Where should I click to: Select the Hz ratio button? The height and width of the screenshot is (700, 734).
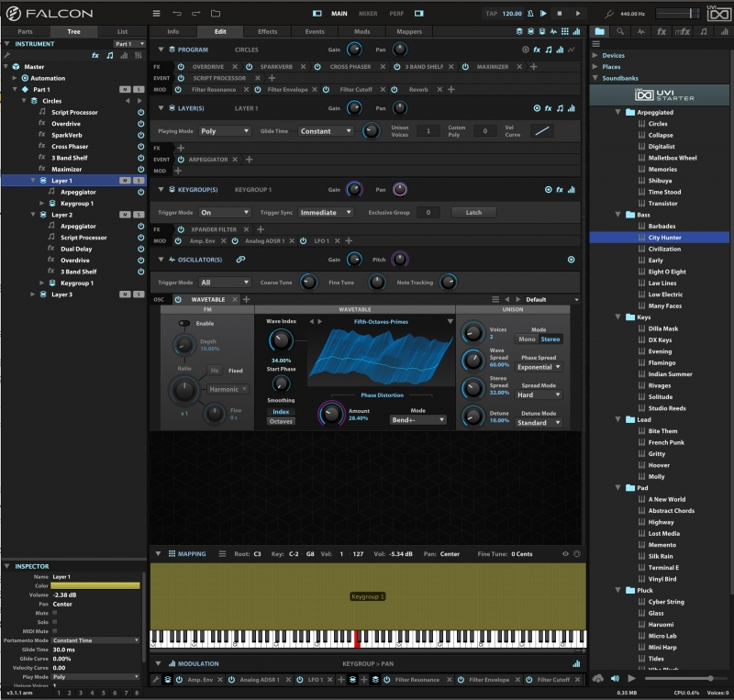click(215, 371)
